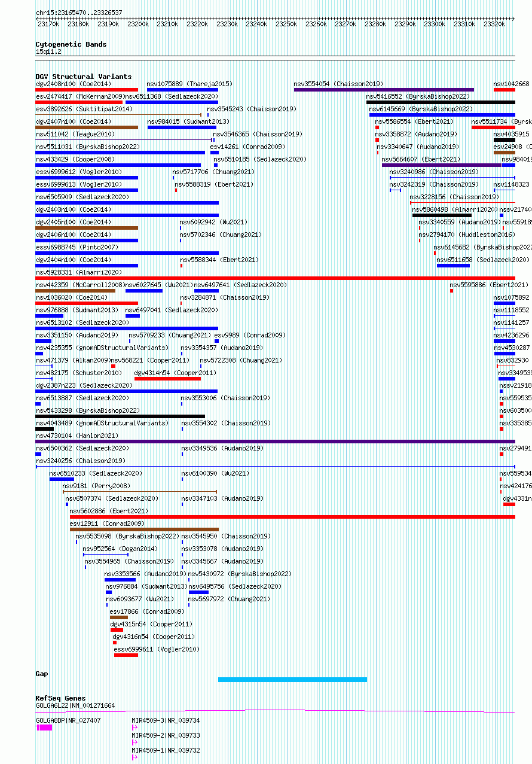Open the nsv5535098 (ByrskaBishop2022) variant label

pos(127,536)
